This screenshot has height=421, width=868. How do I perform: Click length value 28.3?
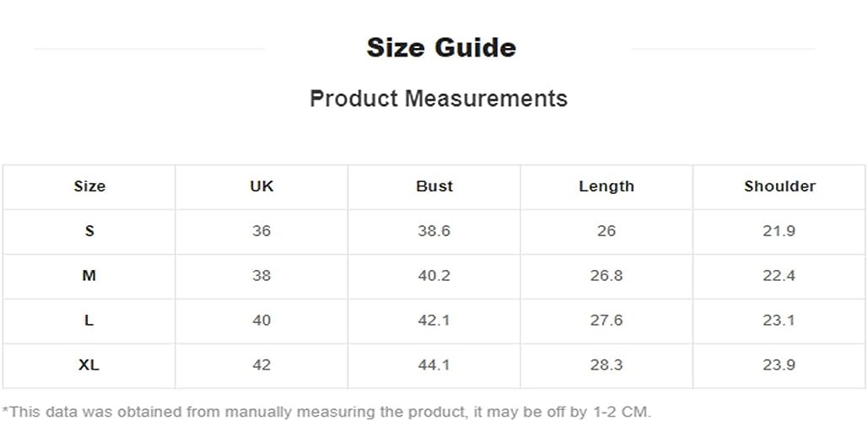tap(607, 365)
